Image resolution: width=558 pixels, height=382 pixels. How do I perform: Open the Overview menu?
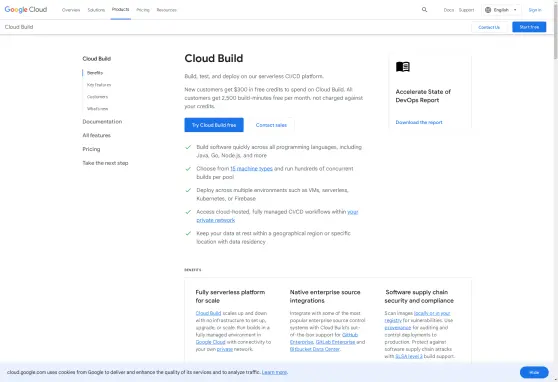point(71,10)
